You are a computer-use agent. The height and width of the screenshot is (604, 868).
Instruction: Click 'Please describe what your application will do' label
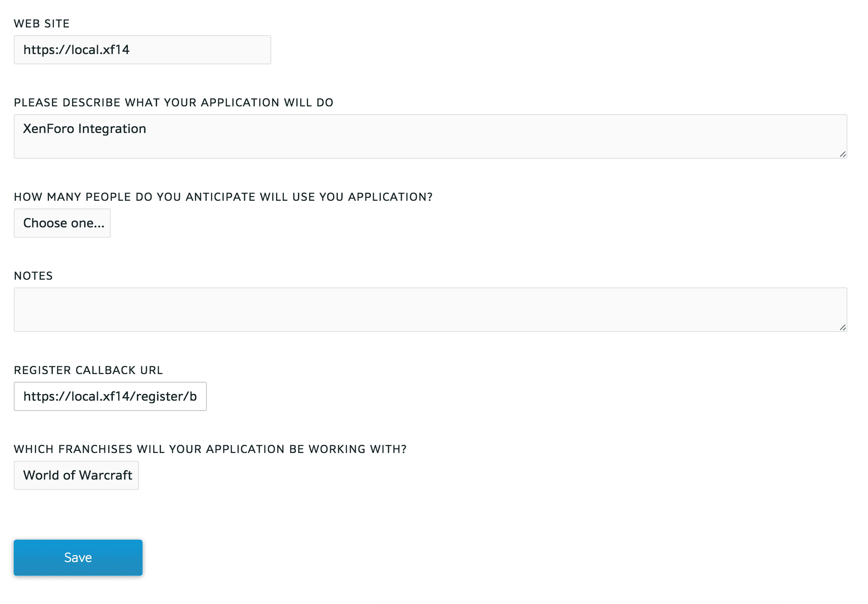pyautogui.click(x=173, y=103)
